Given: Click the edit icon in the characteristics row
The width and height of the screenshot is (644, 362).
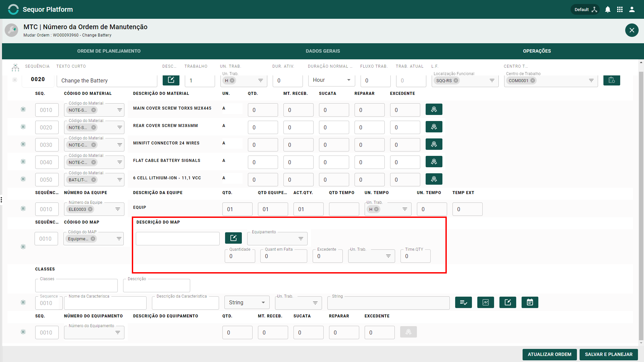Looking at the screenshot, I should tap(508, 302).
